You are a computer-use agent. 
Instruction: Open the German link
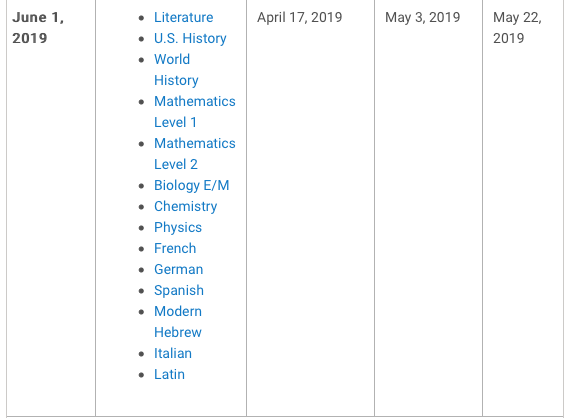point(178,269)
